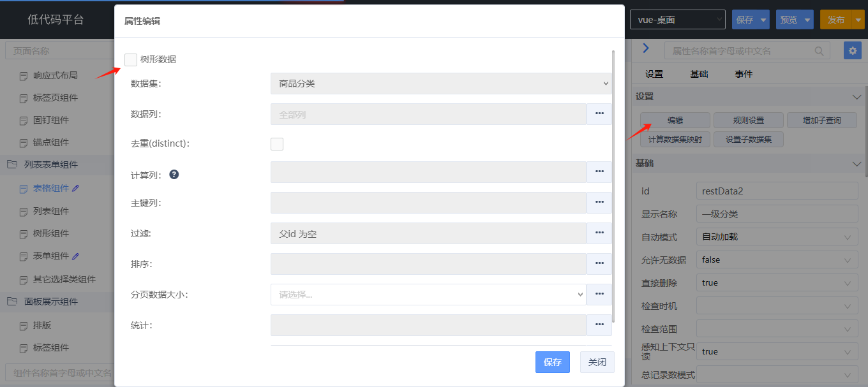Open the 数据集 dropdown showing 商品分类

441,84
